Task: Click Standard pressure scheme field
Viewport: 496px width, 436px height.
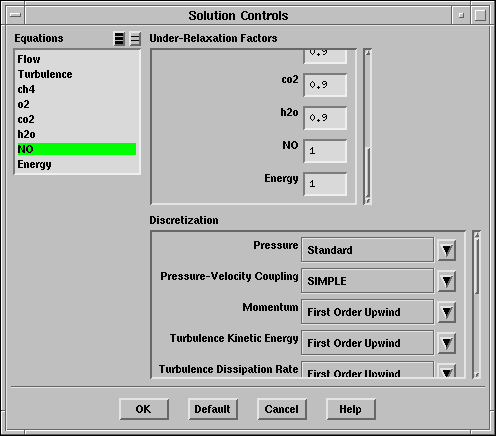Action: [367, 250]
